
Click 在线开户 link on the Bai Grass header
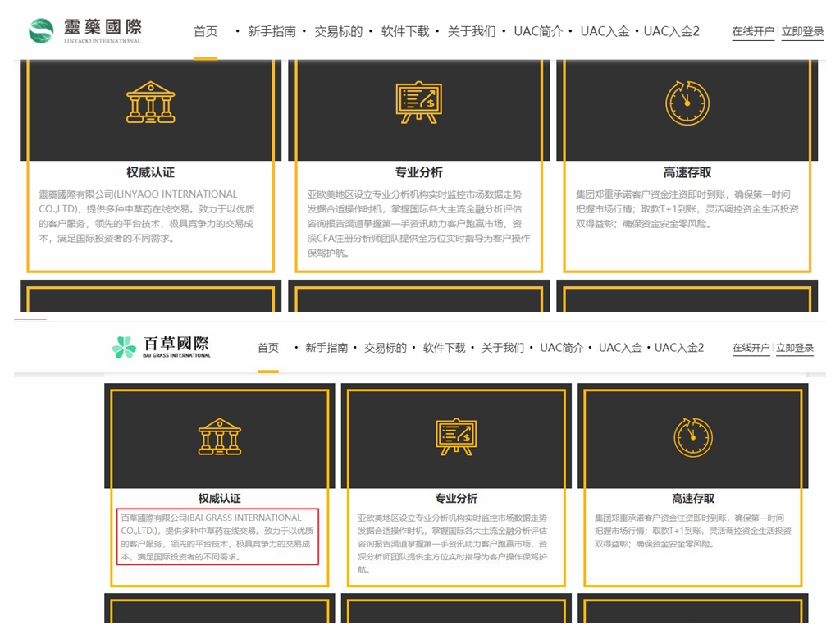(x=751, y=348)
